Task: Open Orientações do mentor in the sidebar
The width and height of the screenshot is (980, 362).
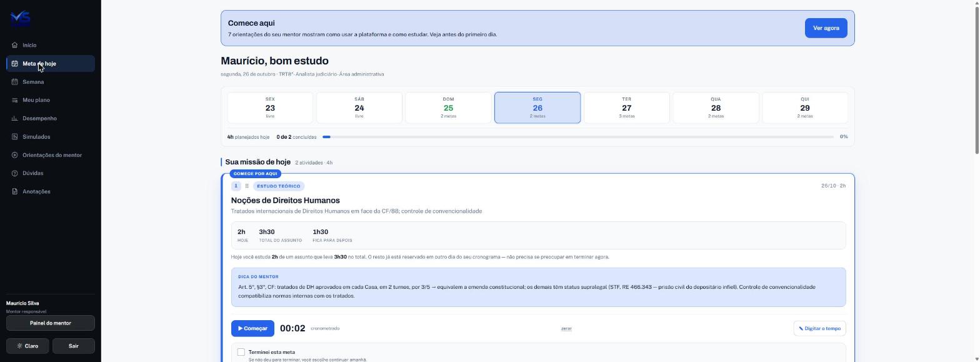Action: click(x=51, y=155)
